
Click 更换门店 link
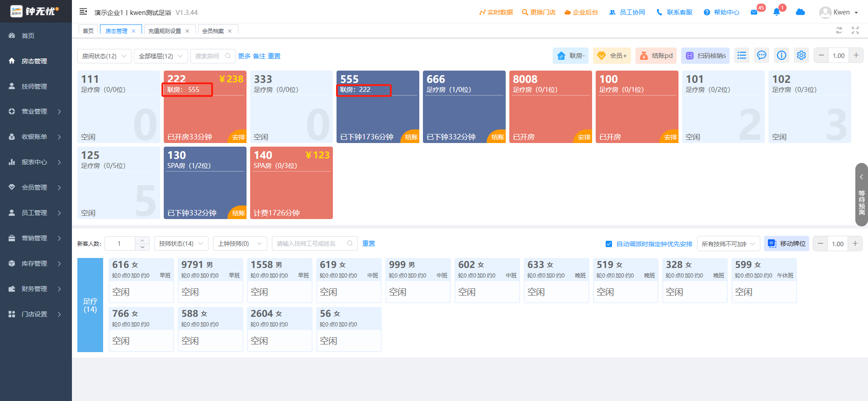pyautogui.click(x=539, y=12)
